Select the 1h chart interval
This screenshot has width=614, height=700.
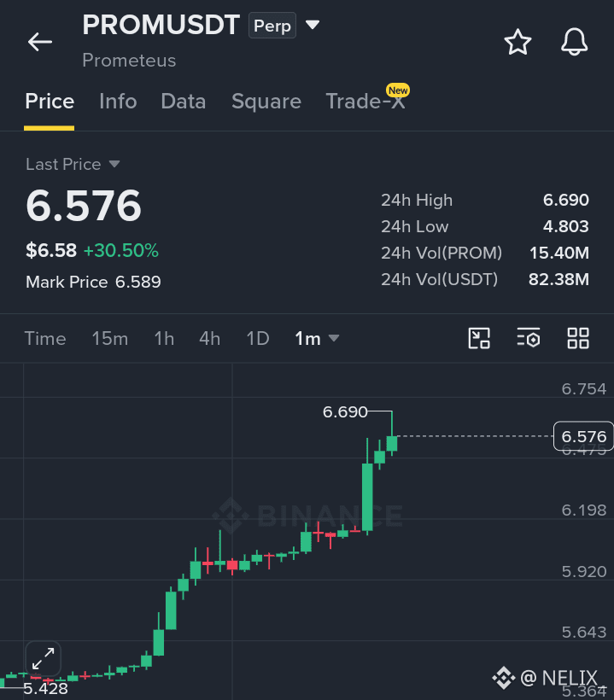[x=164, y=338]
